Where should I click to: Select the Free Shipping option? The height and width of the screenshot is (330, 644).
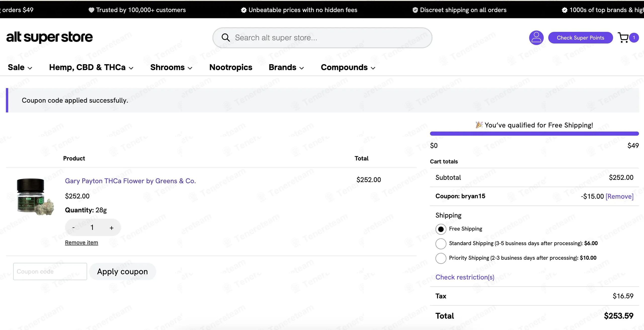441,229
